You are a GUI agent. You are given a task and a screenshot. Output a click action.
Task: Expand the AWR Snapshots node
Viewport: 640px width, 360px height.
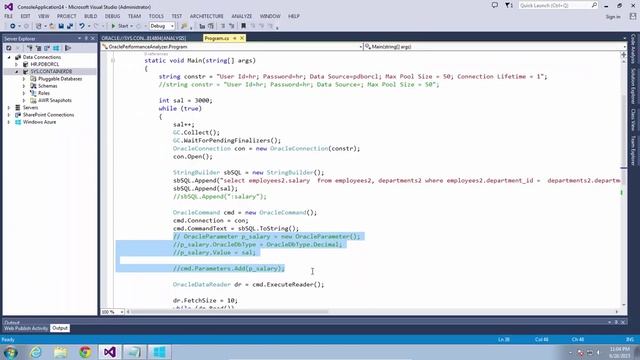pos(24,100)
